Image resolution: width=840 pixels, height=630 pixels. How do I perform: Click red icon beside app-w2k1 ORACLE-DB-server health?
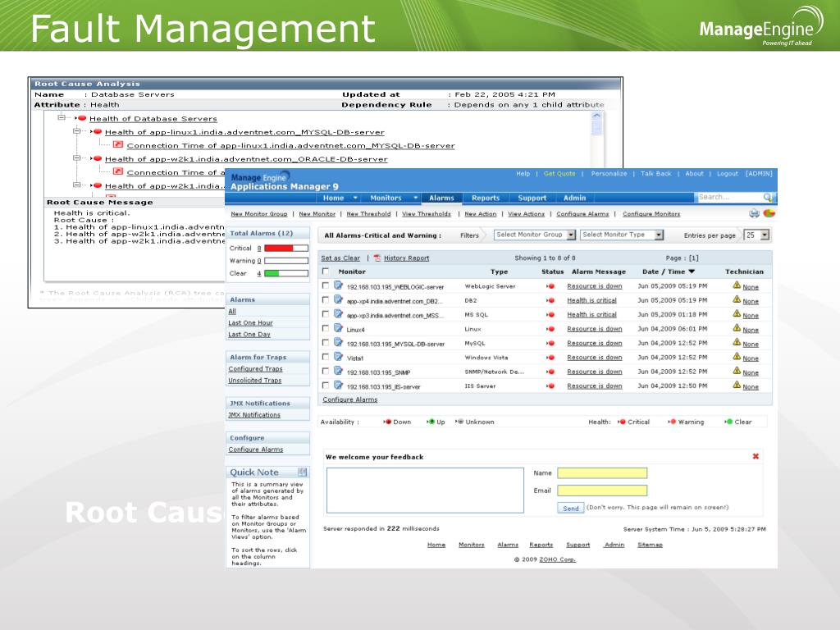97,158
